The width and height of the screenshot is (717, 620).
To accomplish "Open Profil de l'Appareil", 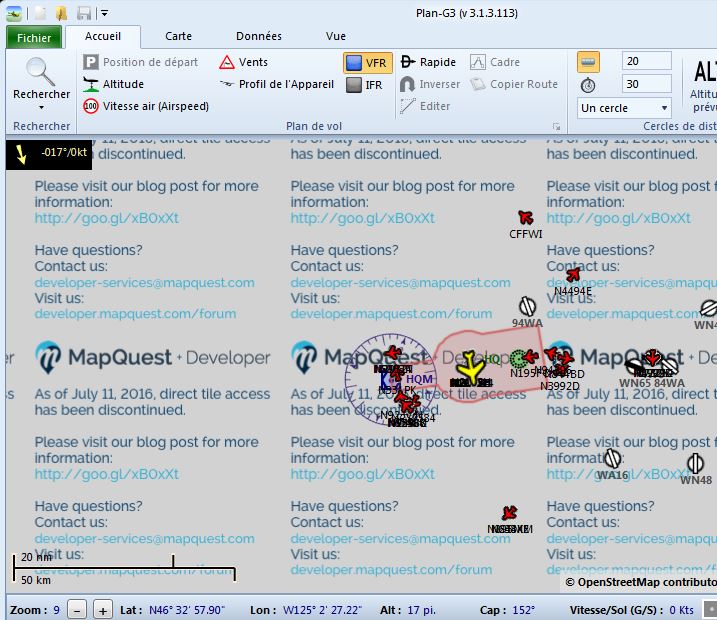I will 277,84.
